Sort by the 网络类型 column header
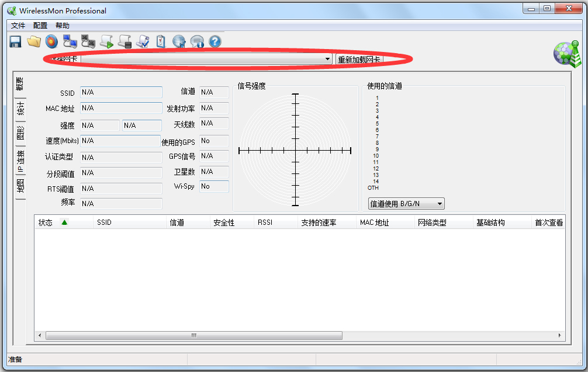The image size is (588, 372). pyautogui.click(x=444, y=222)
